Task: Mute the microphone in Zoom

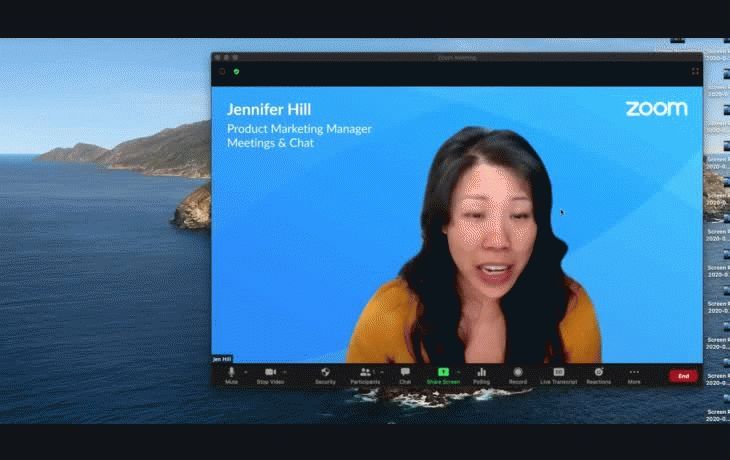Action: tap(231, 375)
